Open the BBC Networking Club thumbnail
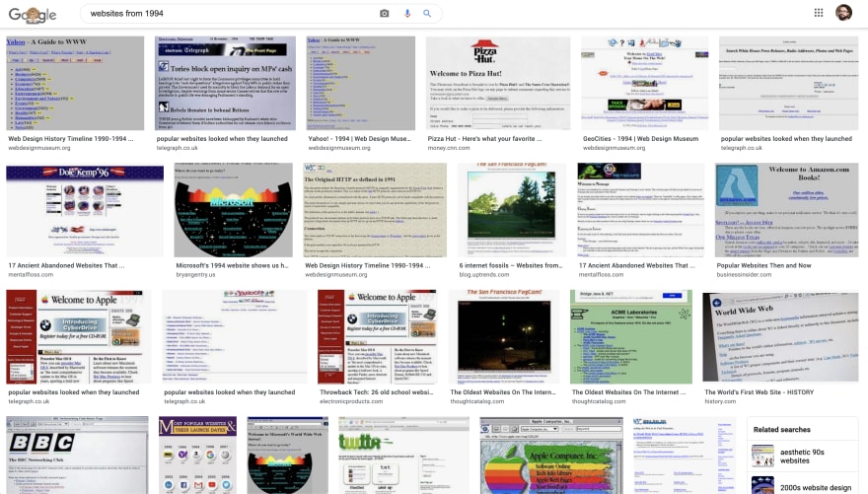 point(77,456)
